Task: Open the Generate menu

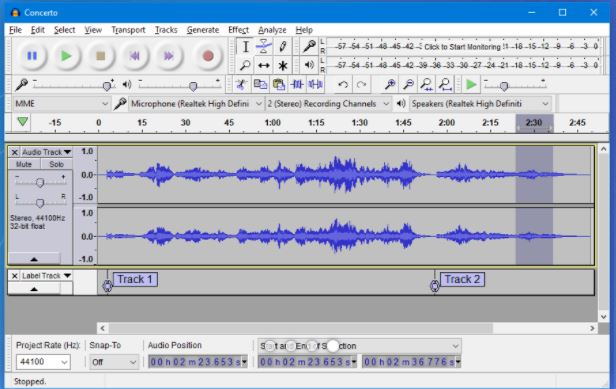Action: click(203, 30)
